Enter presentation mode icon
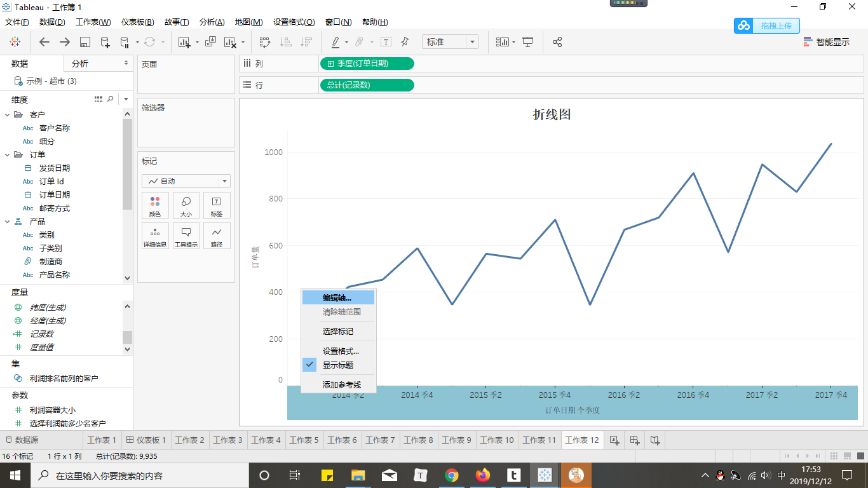This screenshot has width=868, height=488. 527,42
